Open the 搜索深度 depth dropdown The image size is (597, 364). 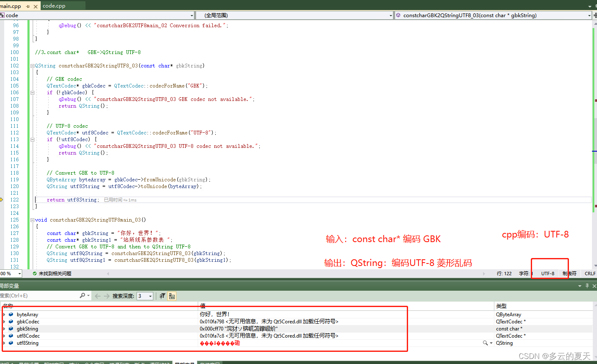click(150, 296)
